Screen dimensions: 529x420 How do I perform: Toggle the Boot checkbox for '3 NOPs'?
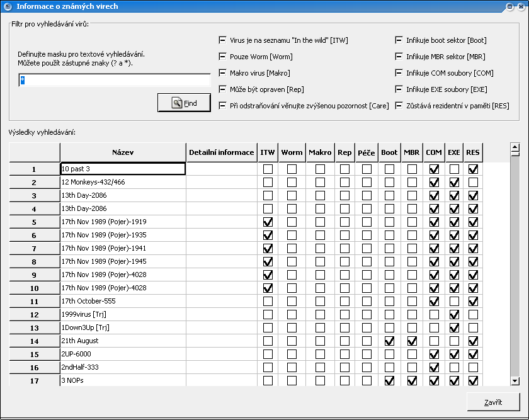[x=389, y=380]
